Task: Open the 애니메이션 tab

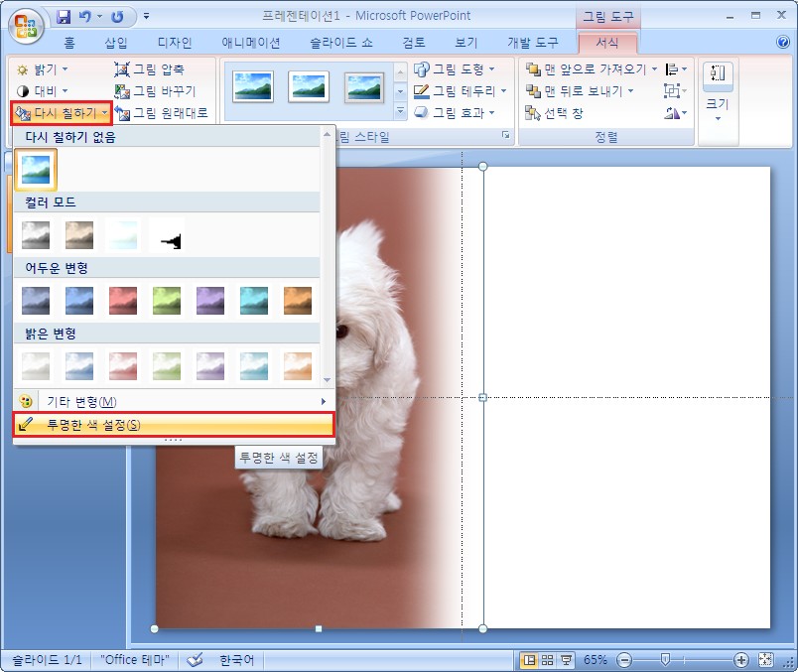Action: pyautogui.click(x=251, y=43)
